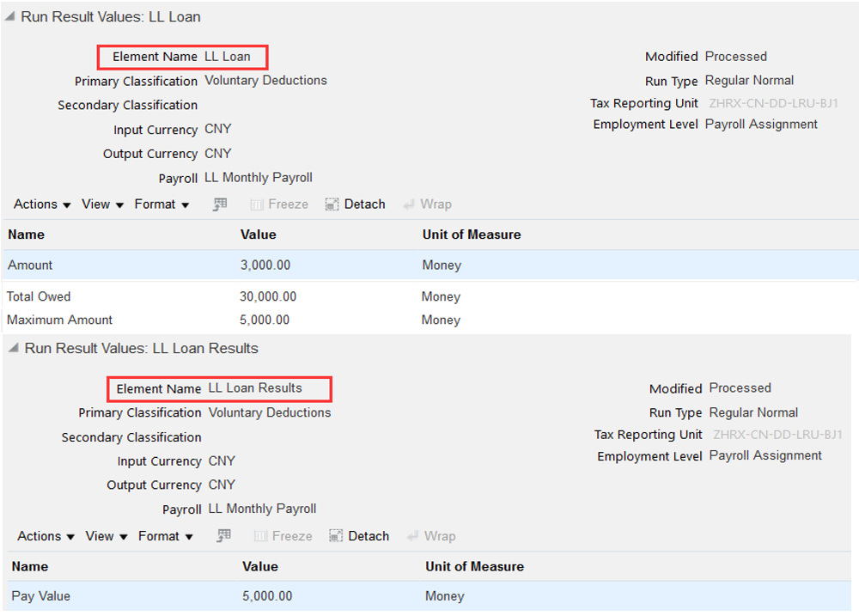Collapse the Run Result Values: LL Loan Results section

coord(13,348)
